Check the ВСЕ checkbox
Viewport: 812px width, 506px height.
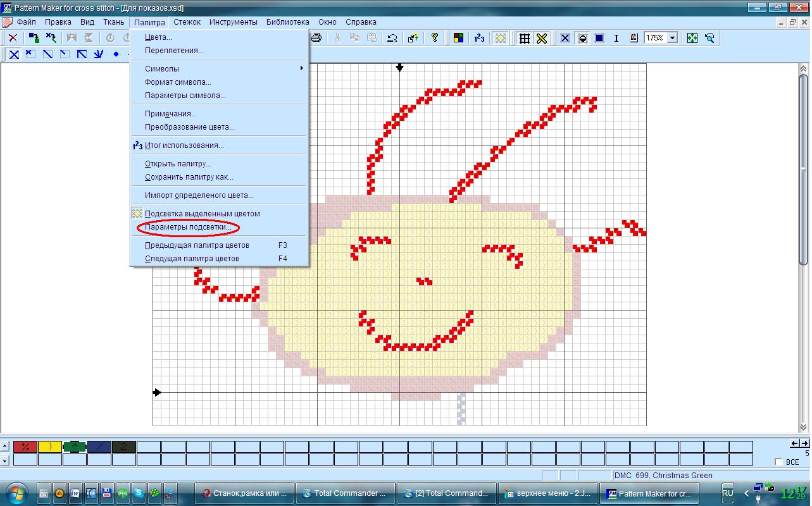(x=778, y=462)
